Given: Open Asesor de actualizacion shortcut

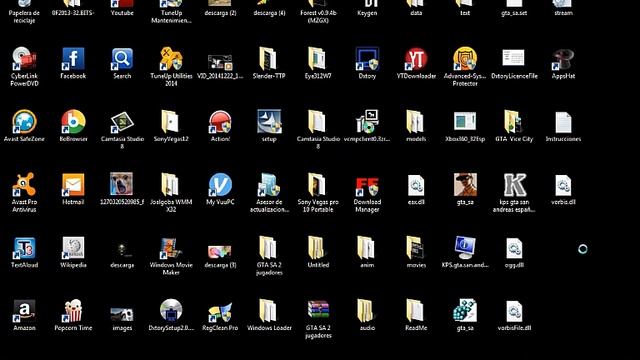Looking at the screenshot, I should pos(269,185).
